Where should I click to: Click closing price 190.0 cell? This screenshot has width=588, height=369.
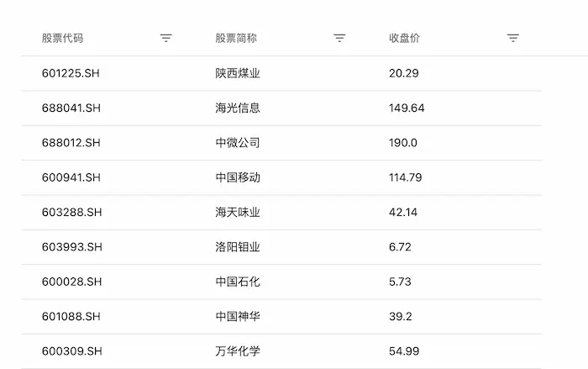coord(403,143)
